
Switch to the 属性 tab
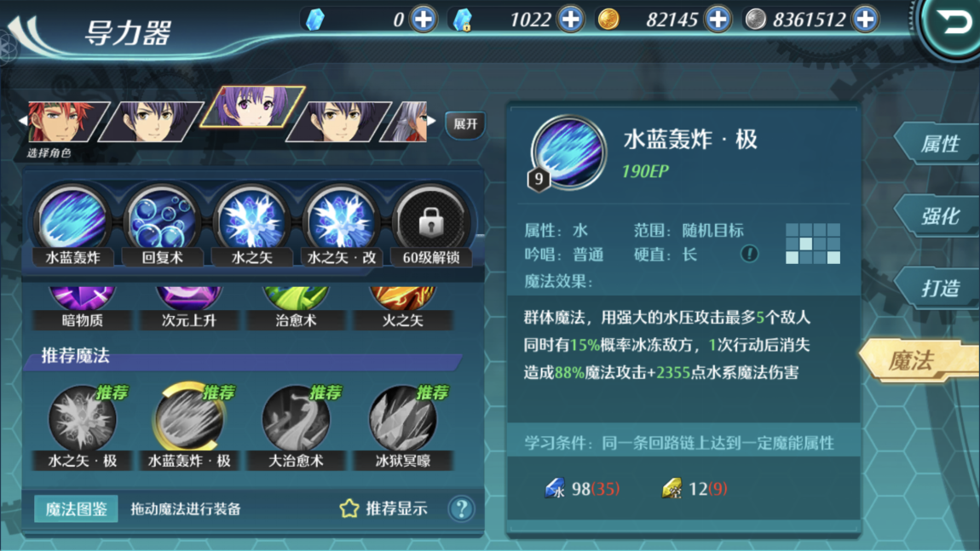click(937, 144)
